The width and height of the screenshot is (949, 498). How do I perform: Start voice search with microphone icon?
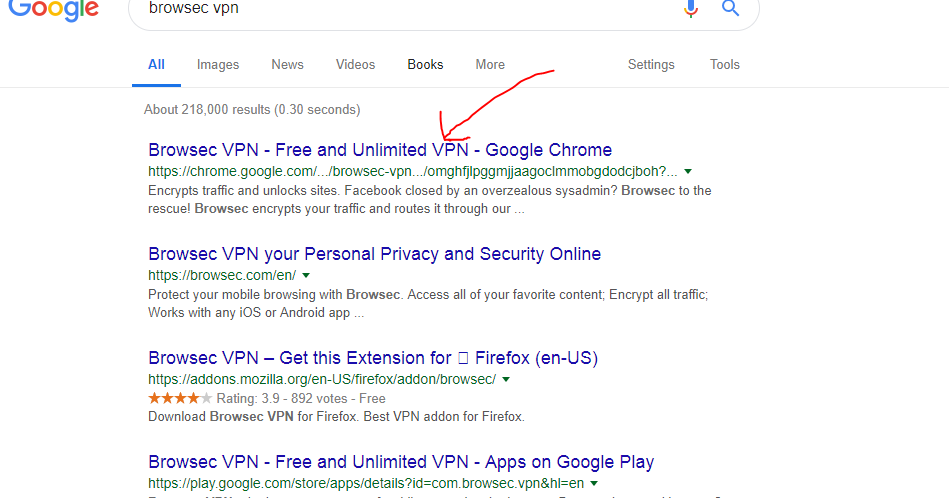[691, 8]
